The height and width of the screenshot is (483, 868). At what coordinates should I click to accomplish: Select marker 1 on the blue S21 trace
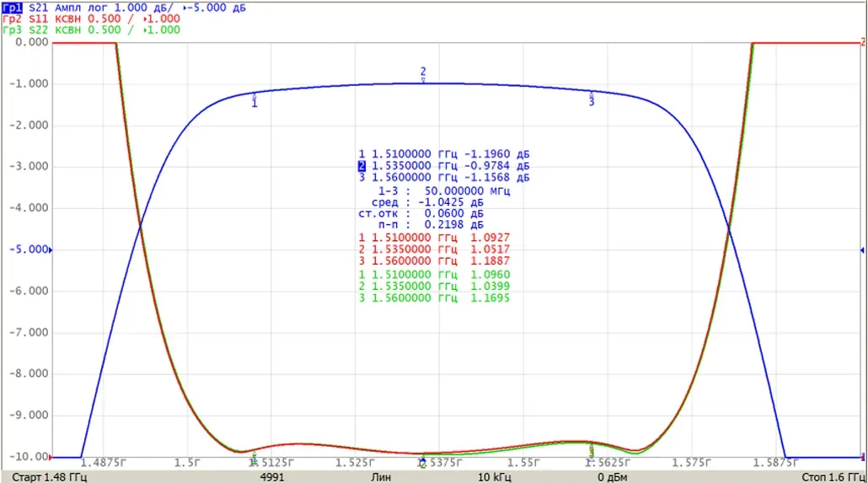(x=255, y=99)
